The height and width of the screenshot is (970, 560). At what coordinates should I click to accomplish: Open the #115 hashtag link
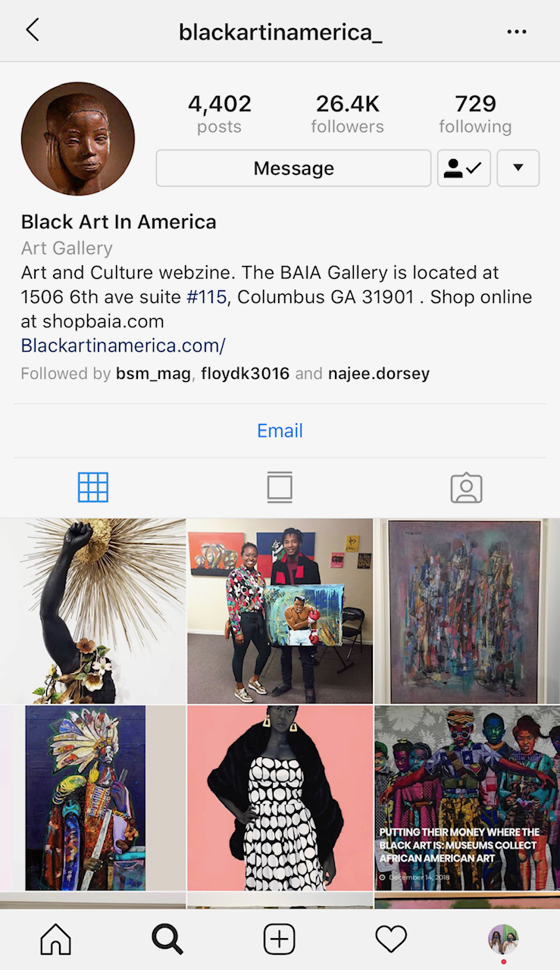(207, 297)
